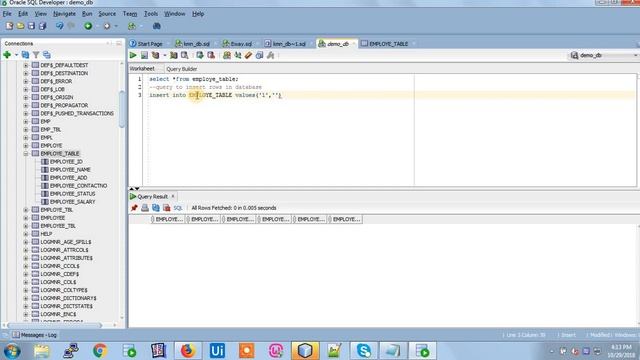
Task: Click the To Upper/Lower case icon
Action: pos(238,55)
